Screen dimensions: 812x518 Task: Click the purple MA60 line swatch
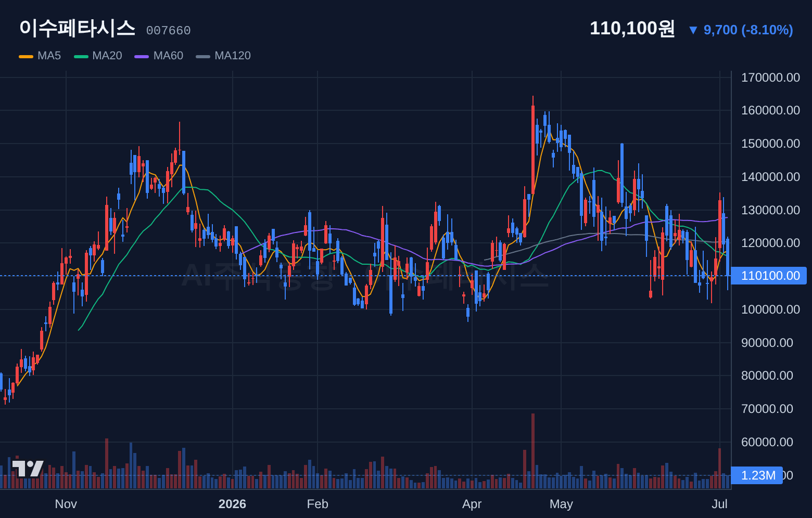pyautogui.click(x=142, y=56)
